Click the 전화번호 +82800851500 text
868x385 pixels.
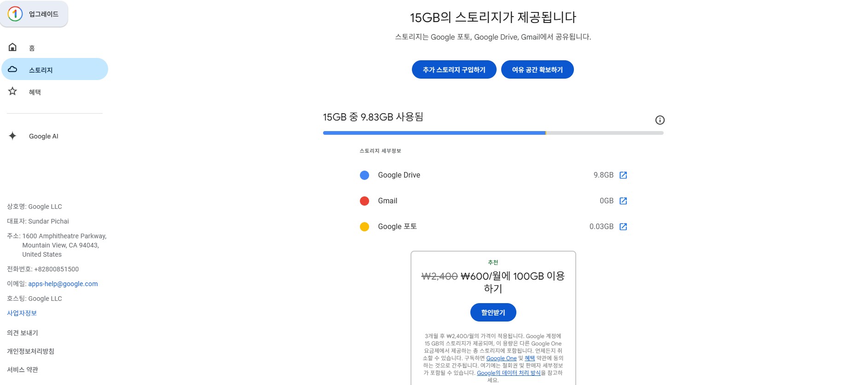click(43, 269)
